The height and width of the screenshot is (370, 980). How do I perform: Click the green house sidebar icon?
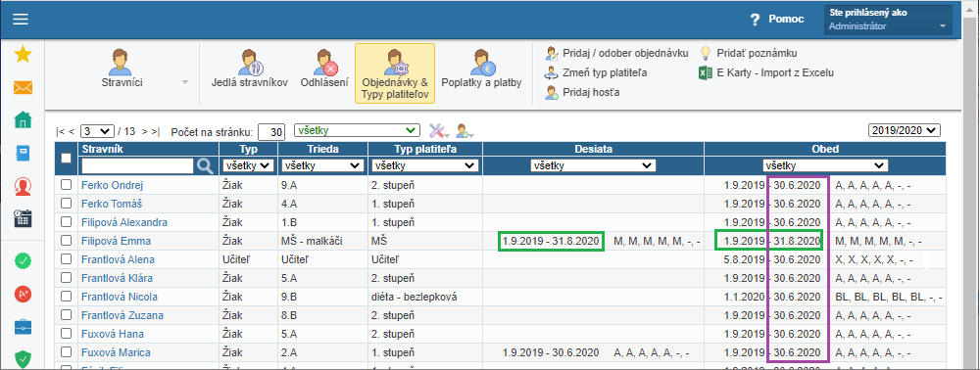[24, 119]
